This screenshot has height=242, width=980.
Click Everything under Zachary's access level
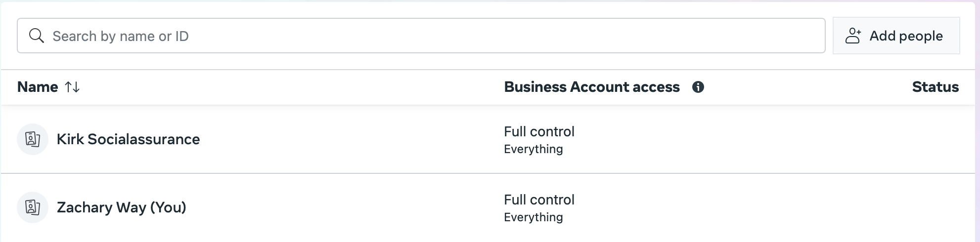533,217
